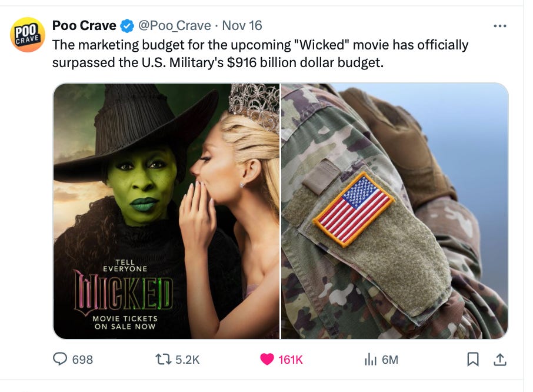Click the 161K likes count
The height and width of the screenshot is (392, 533).
click(x=290, y=360)
